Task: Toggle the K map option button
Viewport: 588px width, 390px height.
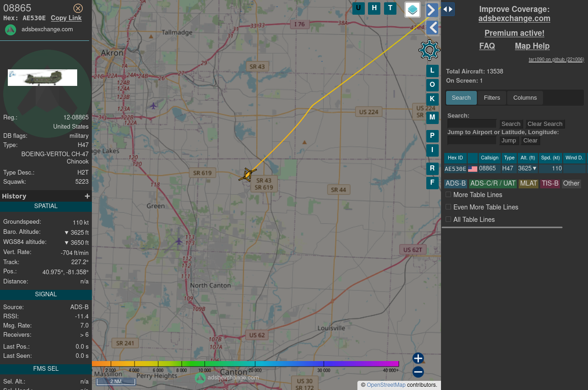Action: click(x=432, y=99)
